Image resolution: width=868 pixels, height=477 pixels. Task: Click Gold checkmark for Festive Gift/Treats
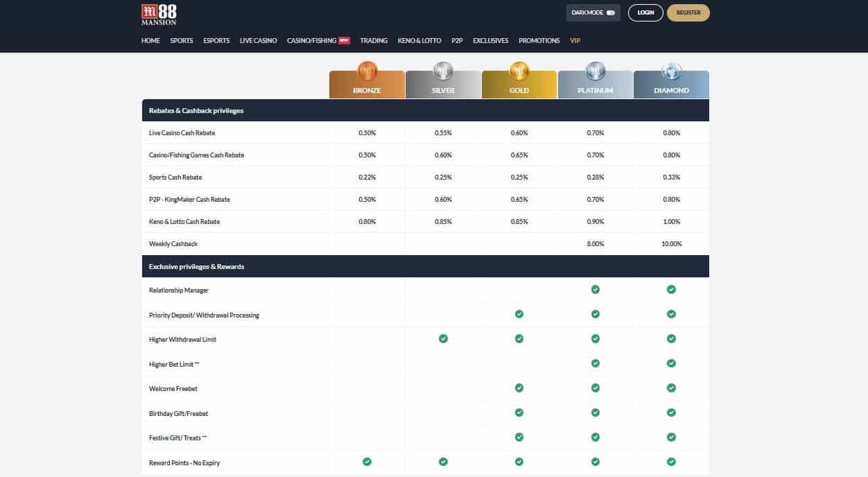519,437
